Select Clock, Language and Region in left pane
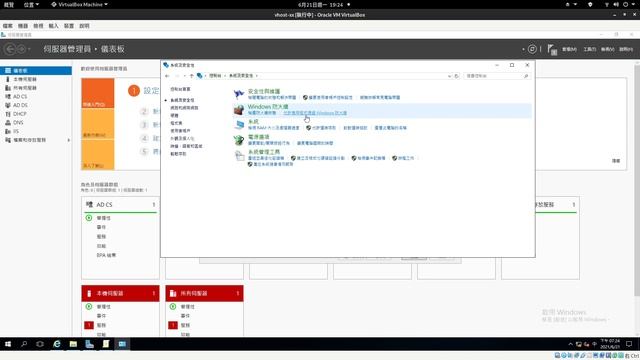Image resolution: width=640 pixels, height=360 pixels. pyautogui.click(x=187, y=146)
